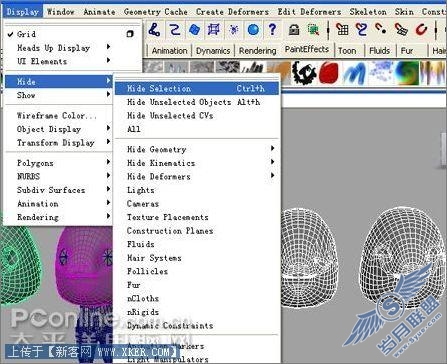Switch to the Fur shelf tab

(407, 51)
